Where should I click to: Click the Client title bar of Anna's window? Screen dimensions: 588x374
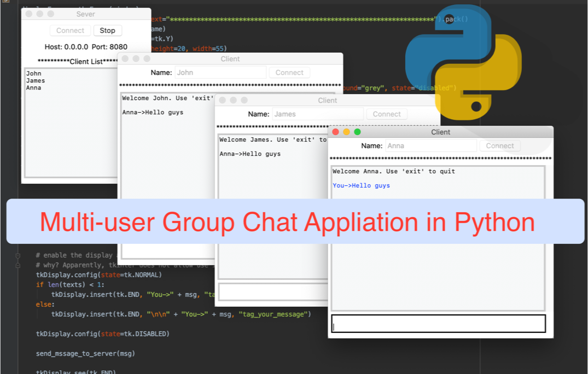[x=440, y=132]
